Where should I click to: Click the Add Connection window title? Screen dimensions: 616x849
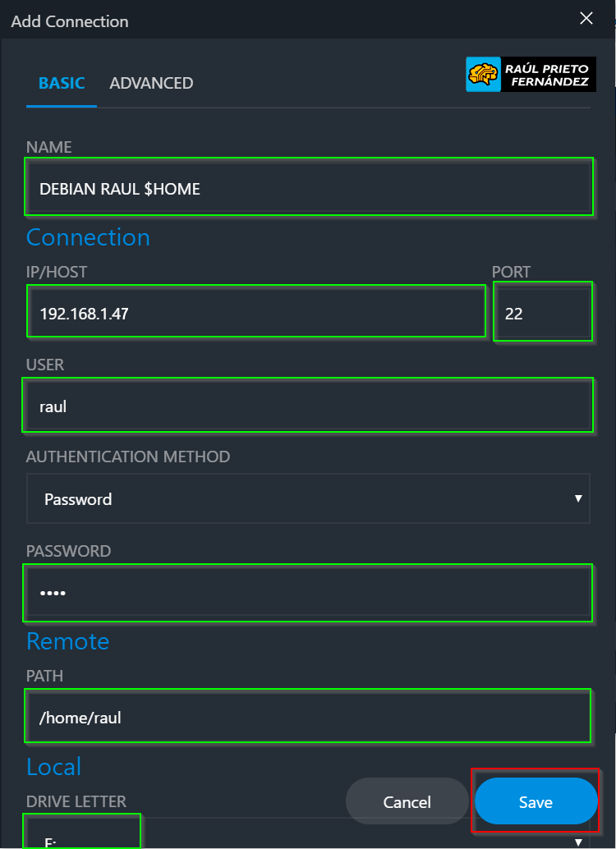tap(70, 21)
